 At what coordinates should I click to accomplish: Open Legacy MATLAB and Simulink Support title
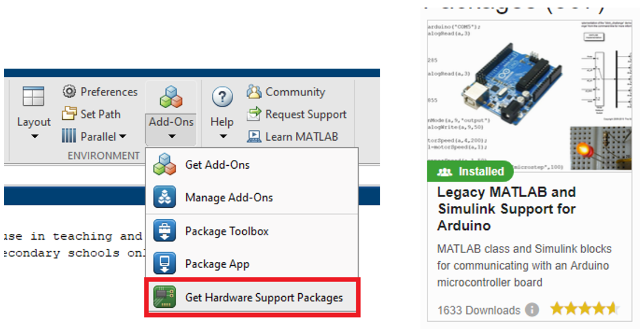pyautogui.click(x=507, y=209)
